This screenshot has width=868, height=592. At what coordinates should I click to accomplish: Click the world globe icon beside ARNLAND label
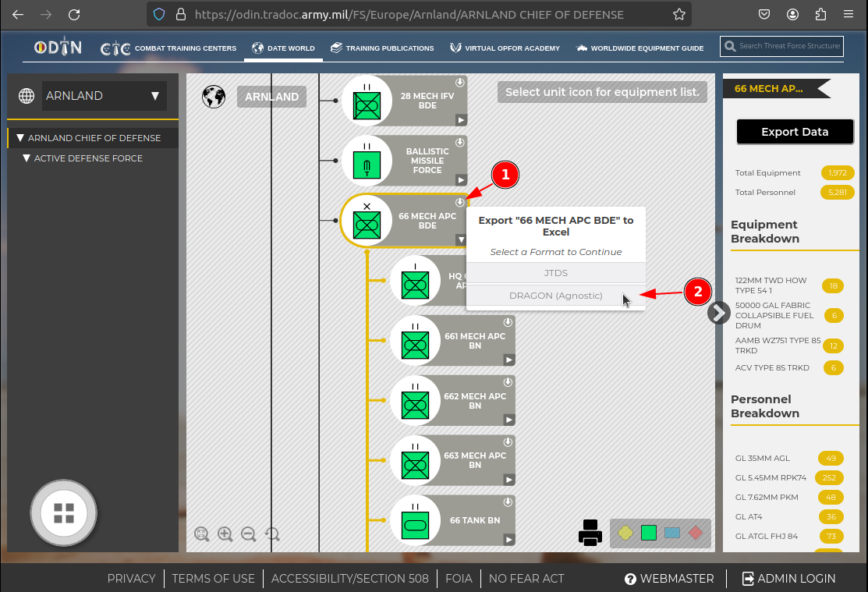pyautogui.click(x=213, y=97)
